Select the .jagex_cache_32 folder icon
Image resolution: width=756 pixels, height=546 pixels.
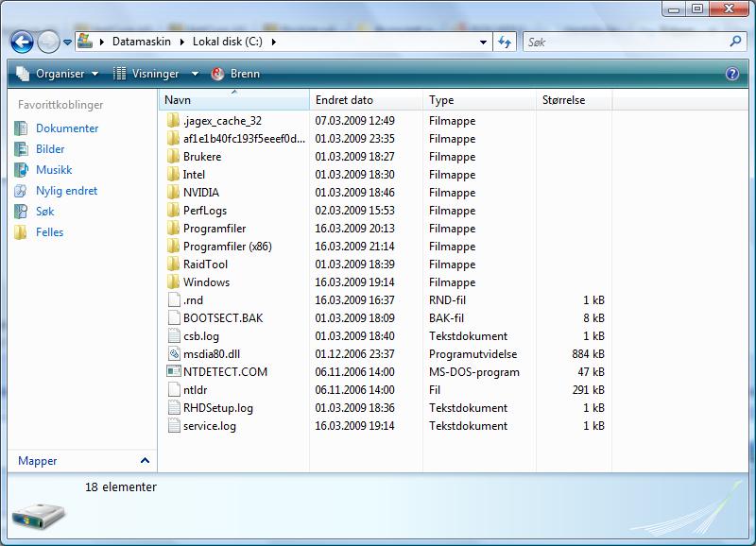(174, 121)
